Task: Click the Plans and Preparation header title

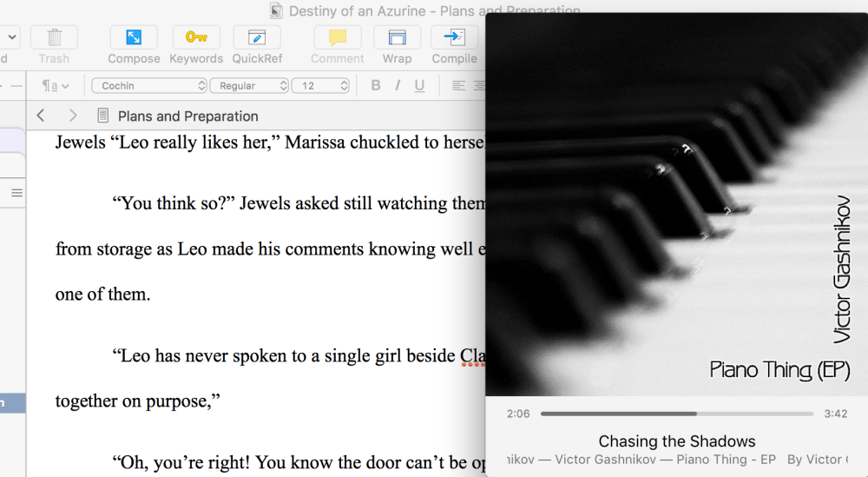Action: click(188, 116)
